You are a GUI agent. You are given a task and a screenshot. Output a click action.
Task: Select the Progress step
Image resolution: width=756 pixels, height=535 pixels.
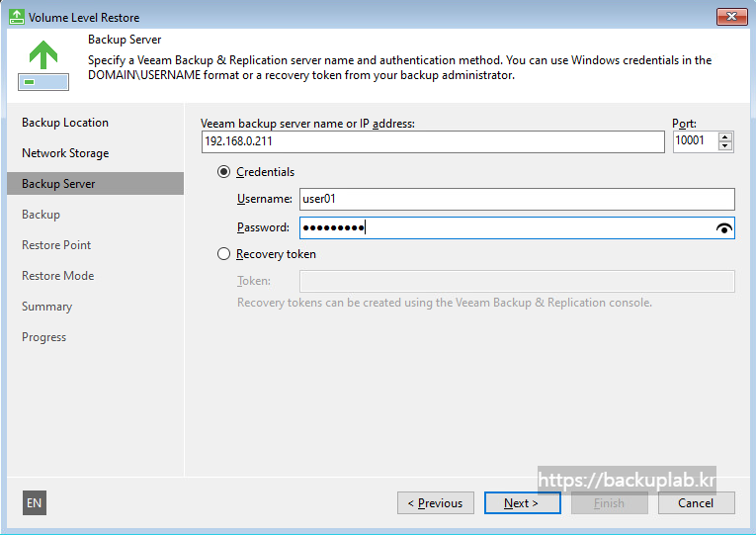(43, 337)
